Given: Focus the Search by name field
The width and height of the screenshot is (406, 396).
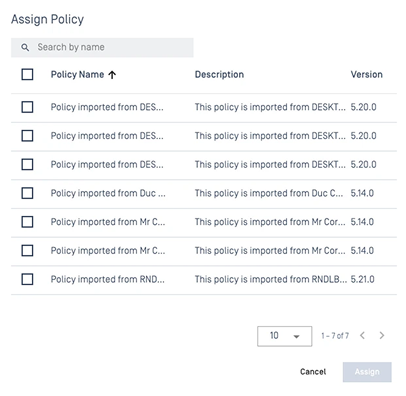Looking at the screenshot, I should [x=102, y=47].
